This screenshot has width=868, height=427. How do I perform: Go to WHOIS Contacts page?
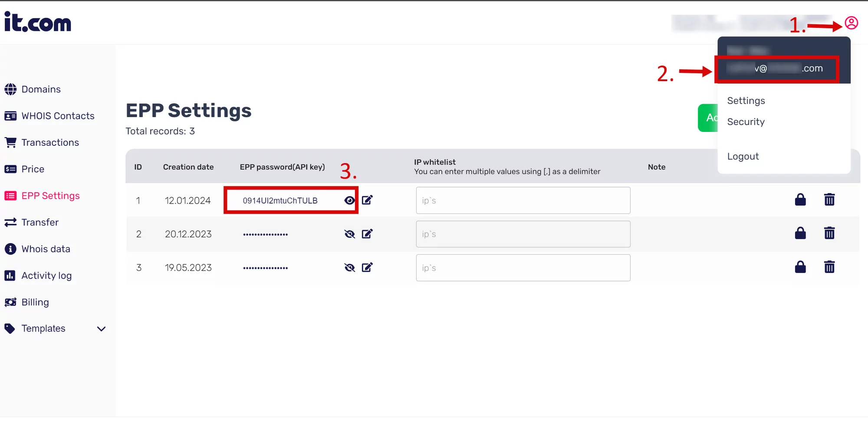click(x=58, y=116)
